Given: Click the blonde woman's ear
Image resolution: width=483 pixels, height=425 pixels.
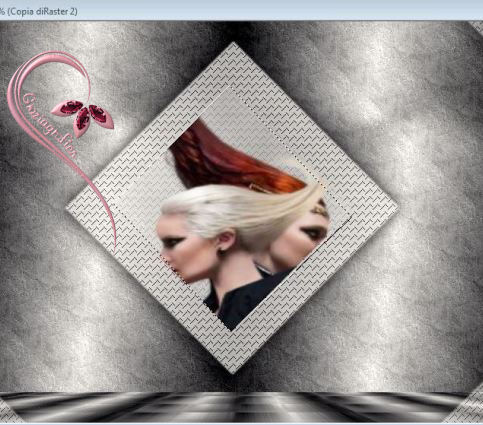Looking at the screenshot, I should click(x=226, y=241).
